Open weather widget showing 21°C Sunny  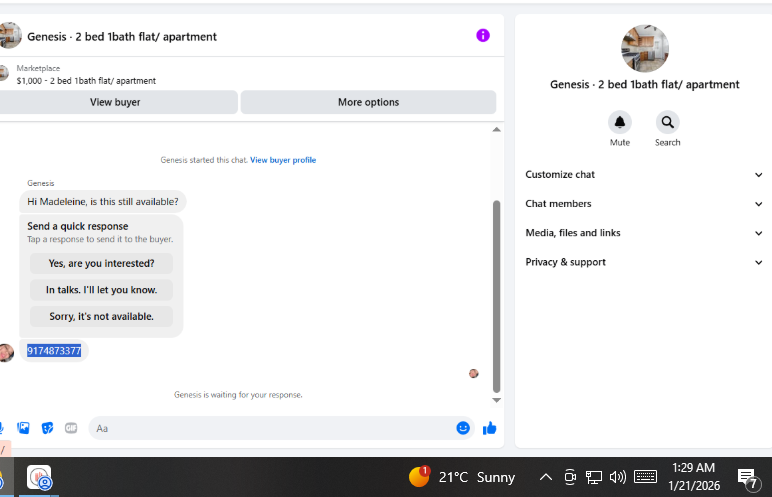coord(462,477)
